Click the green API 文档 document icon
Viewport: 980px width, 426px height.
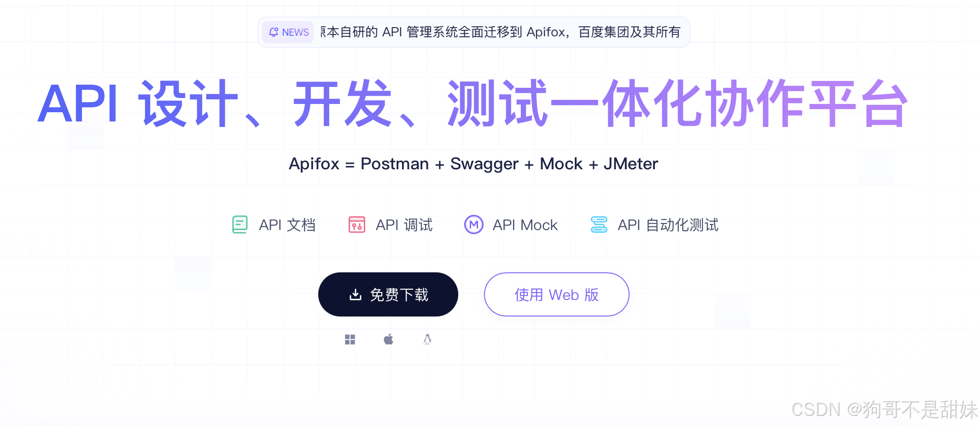pyautogui.click(x=240, y=225)
